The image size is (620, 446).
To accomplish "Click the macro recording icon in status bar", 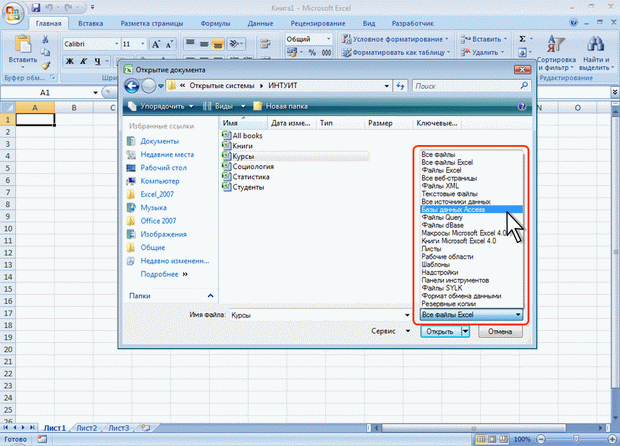I will (42, 439).
